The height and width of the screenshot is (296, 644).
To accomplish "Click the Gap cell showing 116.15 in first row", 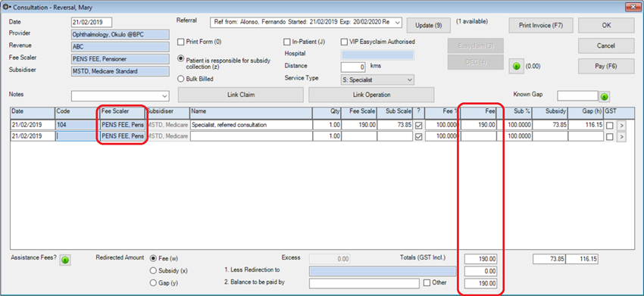I will click(x=586, y=125).
